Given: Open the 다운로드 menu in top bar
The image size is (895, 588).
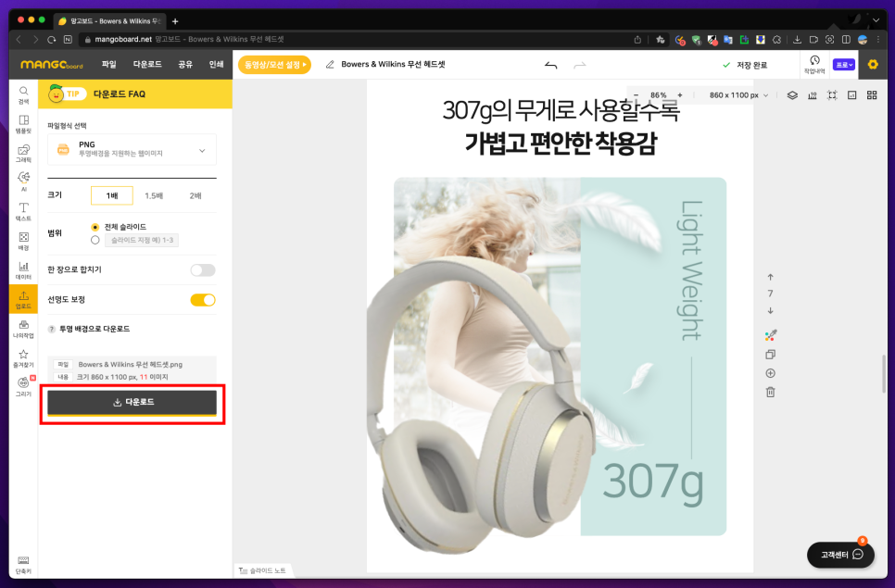Looking at the screenshot, I should 147,65.
